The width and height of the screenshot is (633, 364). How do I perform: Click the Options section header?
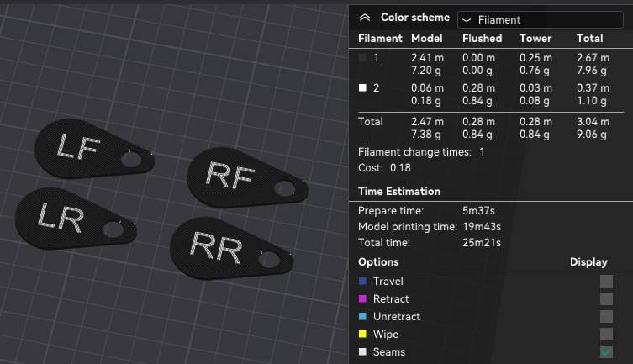tap(378, 262)
